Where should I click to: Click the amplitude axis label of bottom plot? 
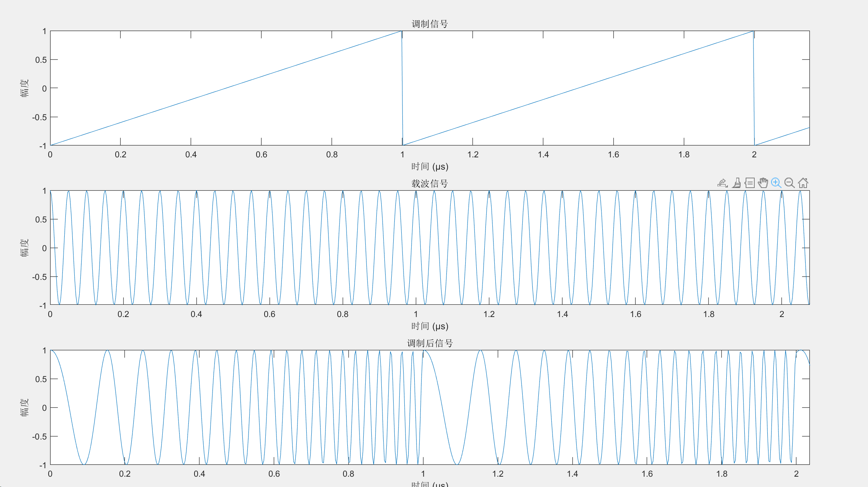(x=25, y=407)
